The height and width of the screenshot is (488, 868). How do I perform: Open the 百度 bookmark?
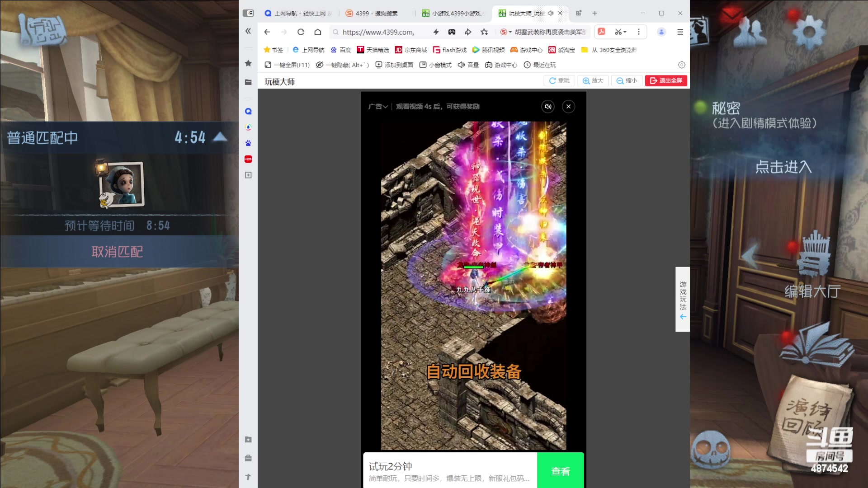click(341, 50)
